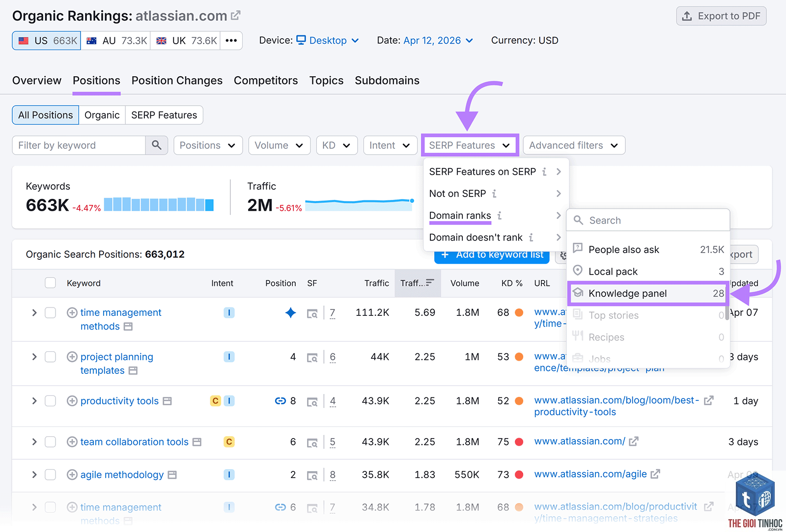Click the Traffic % column sort icon
This screenshot has width=786, height=532.
coord(430,282)
